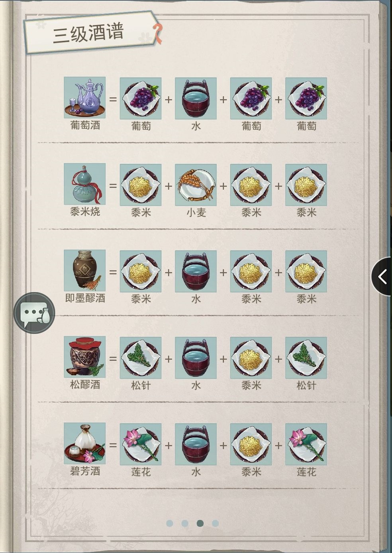This screenshot has height=553, width=392.
Task: Click the 小麦 wheat ingredient icon
Action: click(196, 185)
